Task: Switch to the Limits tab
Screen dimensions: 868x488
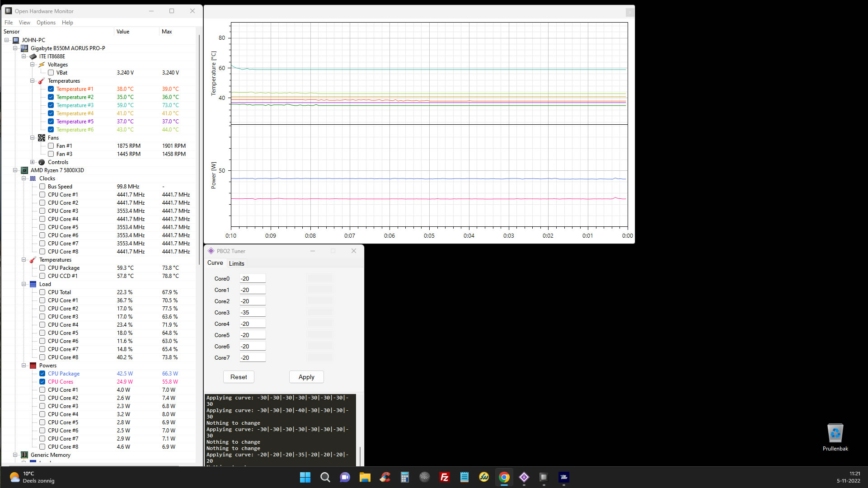Action: point(236,263)
